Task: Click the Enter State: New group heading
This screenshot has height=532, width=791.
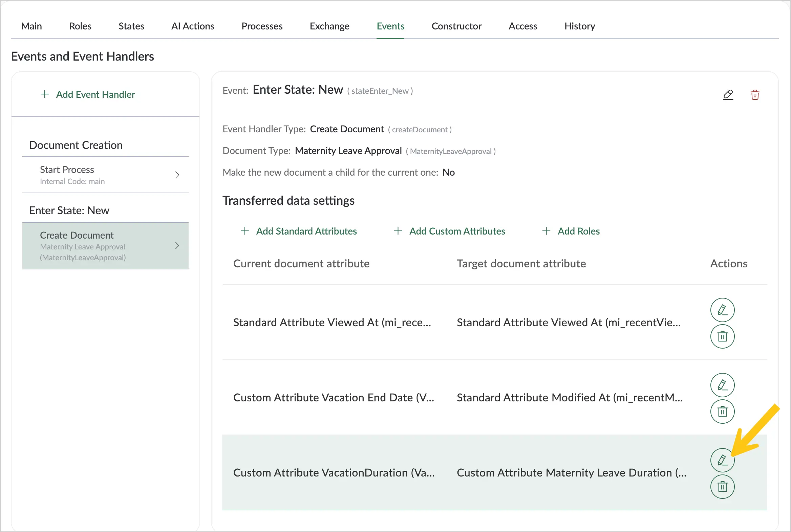Action: (69, 210)
